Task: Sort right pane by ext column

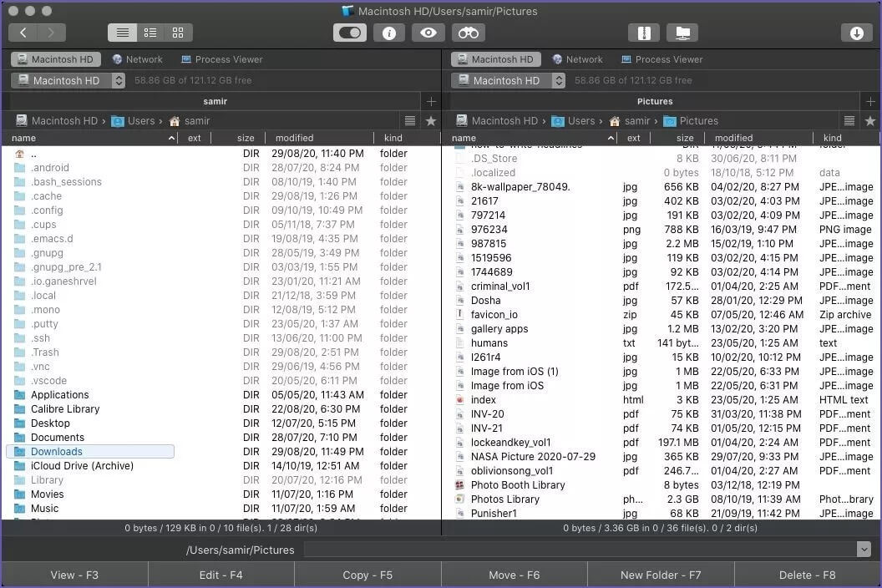Action: coord(633,138)
